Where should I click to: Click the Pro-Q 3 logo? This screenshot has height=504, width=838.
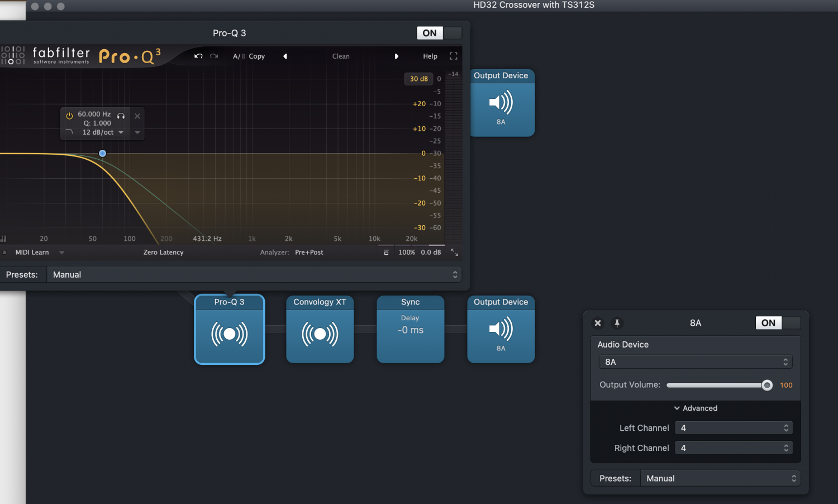pyautogui.click(x=130, y=56)
